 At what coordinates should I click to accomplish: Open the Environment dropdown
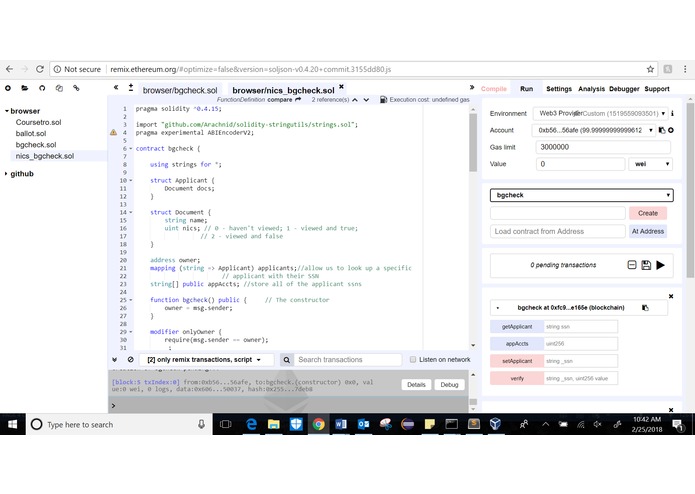(x=600, y=113)
